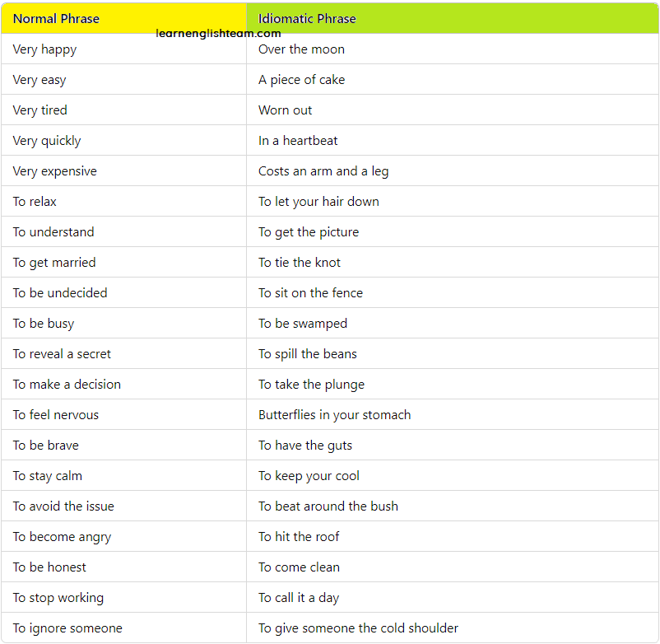Select the "To get the picture" idiom

click(309, 232)
